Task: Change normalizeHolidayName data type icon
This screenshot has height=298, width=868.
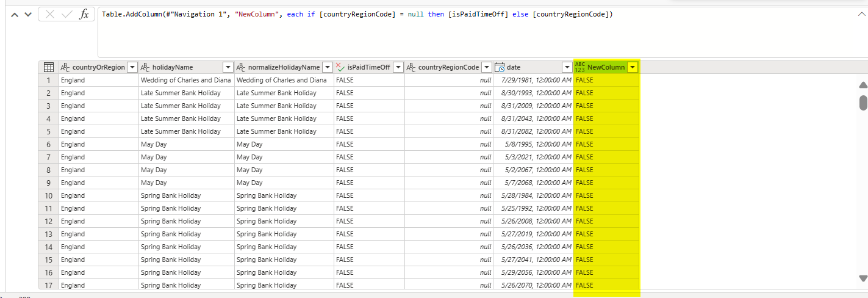Action: click(241, 67)
